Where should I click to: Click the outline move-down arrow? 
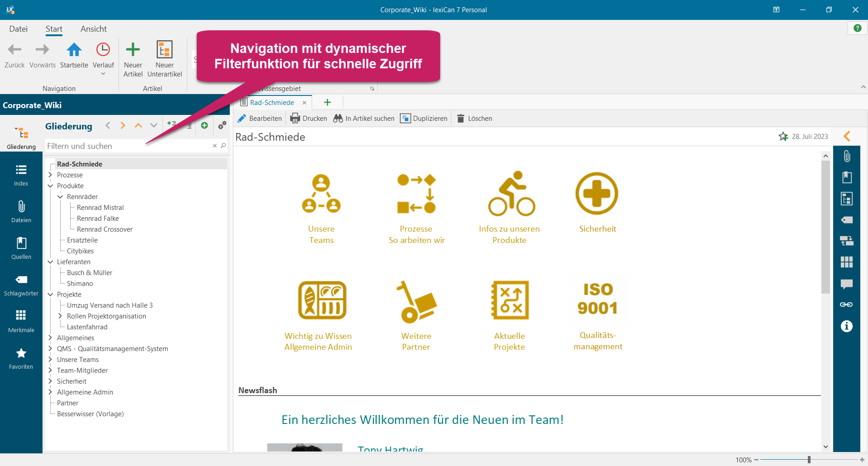(x=154, y=125)
